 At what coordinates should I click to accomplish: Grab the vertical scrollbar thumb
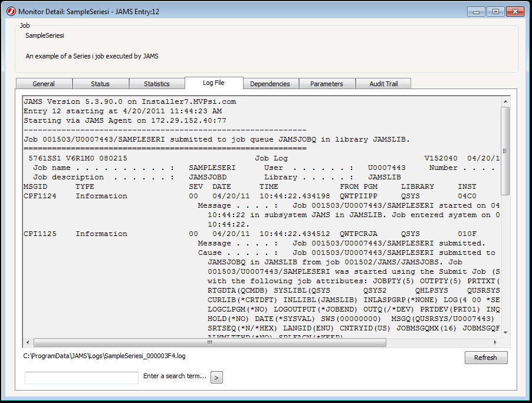coord(505,151)
